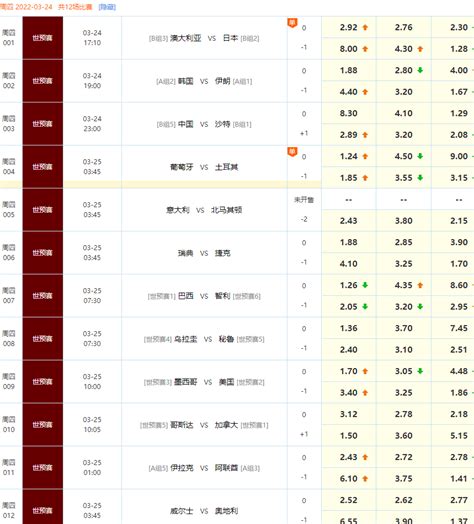Select 1.24 home-win odds for 葡萄牙 vs 土耳其
Image resolution: width=474 pixels, height=524 pixels.
pyautogui.click(x=349, y=156)
